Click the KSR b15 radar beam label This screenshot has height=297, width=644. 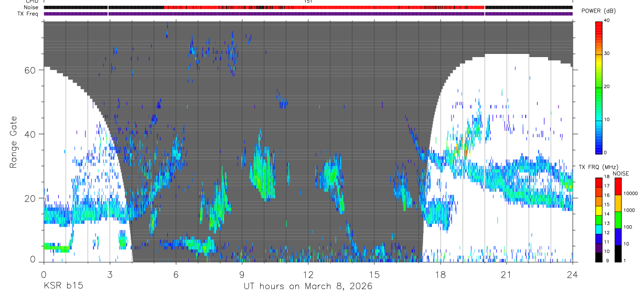[63, 287]
